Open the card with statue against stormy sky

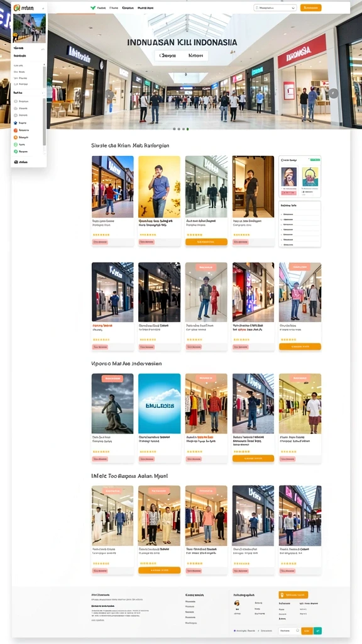tap(112, 418)
